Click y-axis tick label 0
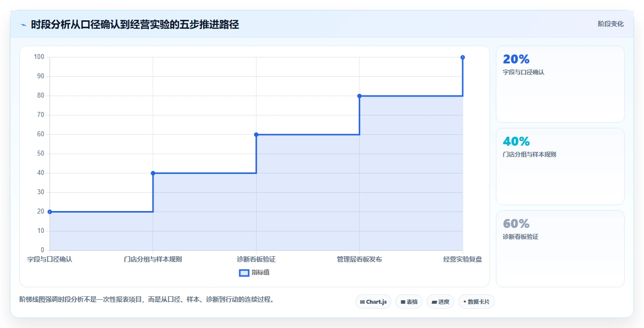Image resolution: width=644 pixels, height=328 pixels. pos(43,250)
